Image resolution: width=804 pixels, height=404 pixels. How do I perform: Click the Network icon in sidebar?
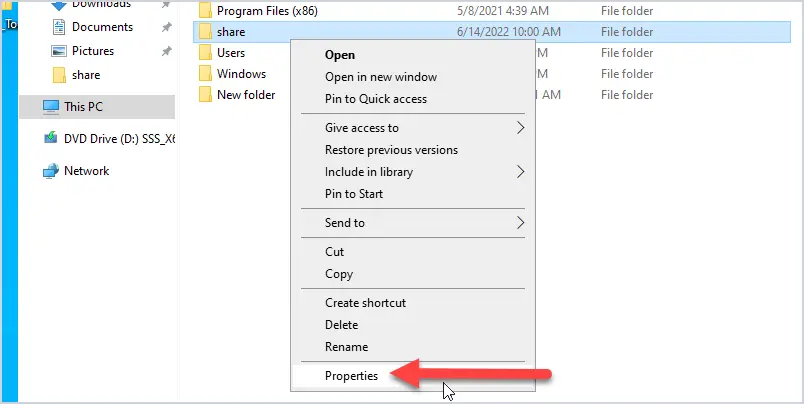pyautogui.click(x=51, y=171)
